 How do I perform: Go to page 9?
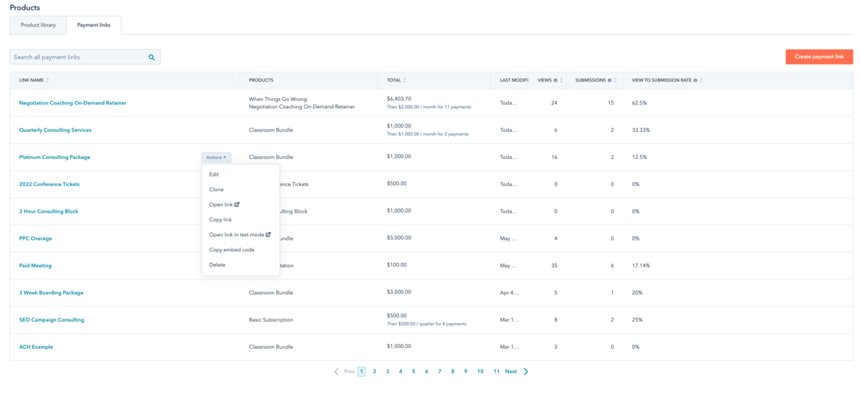(465, 371)
